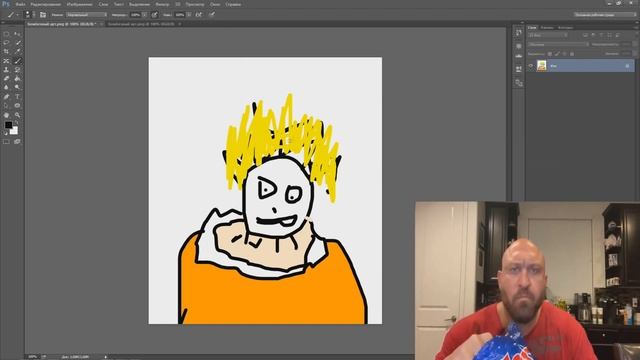Select the Paint Bucket tool
The width and height of the screenshot is (640, 360).
[17, 78]
